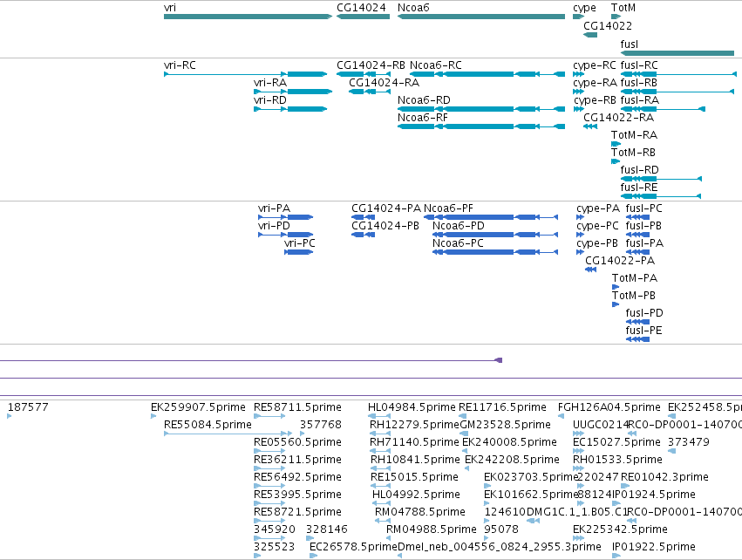Open the FGH126A04.5prime EST label
Viewport: 742px width, 560px height.
click(x=609, y=407)
